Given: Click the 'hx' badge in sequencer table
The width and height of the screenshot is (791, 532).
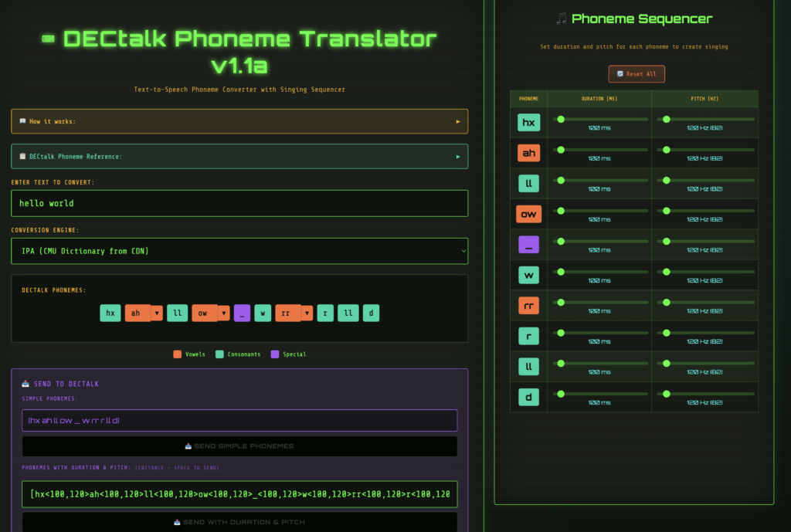Looking at the screenshot, I should tap(529, 122).
